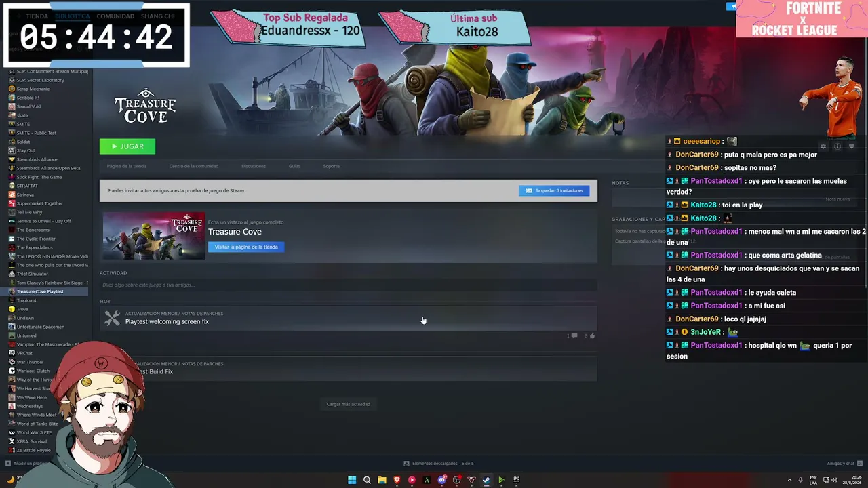Click the activity input 'Diles algo sobre este juego'
868x488 pixels.
click(x=349, y=285)
